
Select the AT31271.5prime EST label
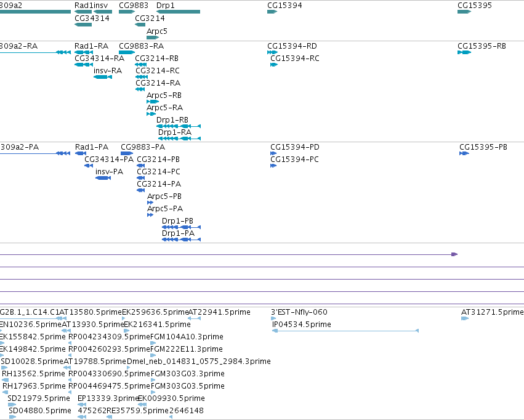point(492,312)
